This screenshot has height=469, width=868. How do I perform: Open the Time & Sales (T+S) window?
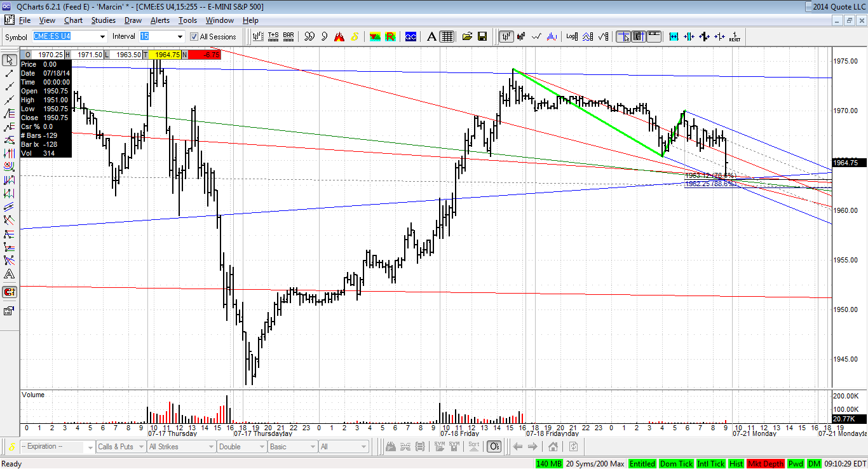(x=273, y=36)
